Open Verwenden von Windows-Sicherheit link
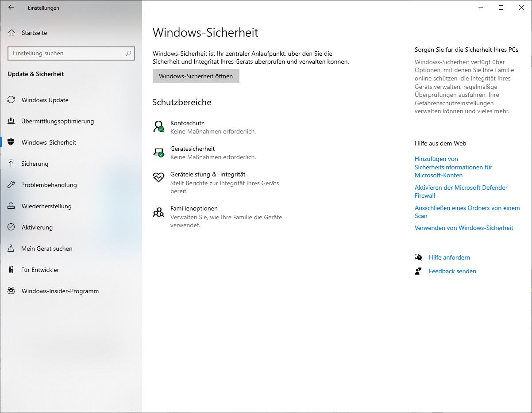 pos(464,228)
